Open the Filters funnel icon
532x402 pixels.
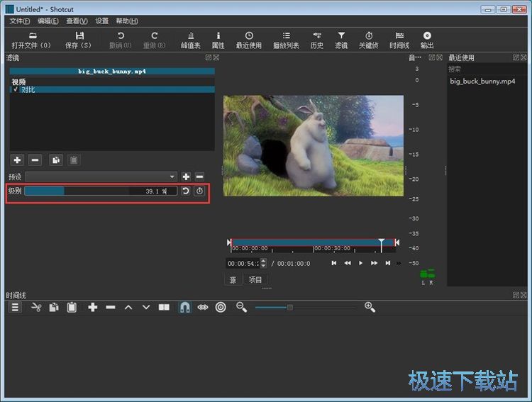pyautogui.click(x=341, y=40)
